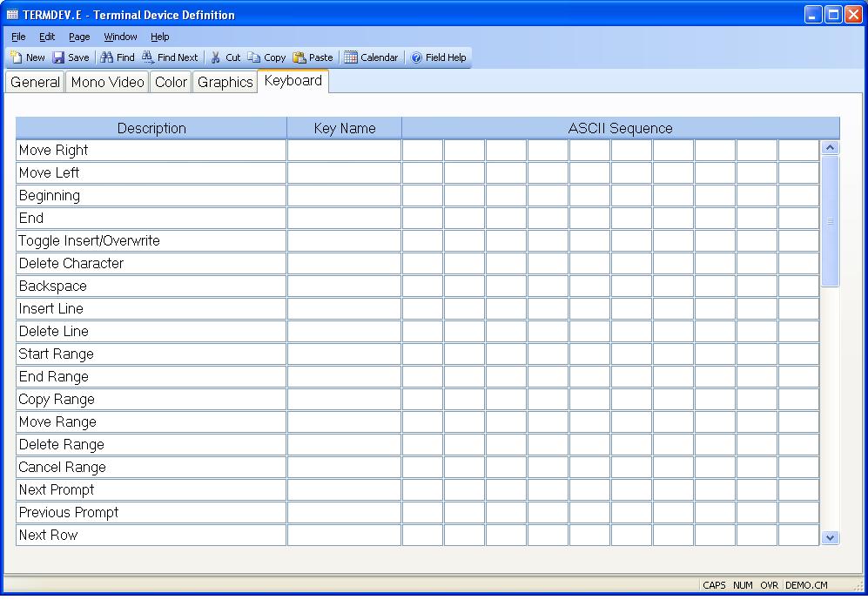The height and width of the screenshot is (600, 868).
Task: Click the Key Name field for Toggle Insert/Overwrite
Action: (344, 241)
